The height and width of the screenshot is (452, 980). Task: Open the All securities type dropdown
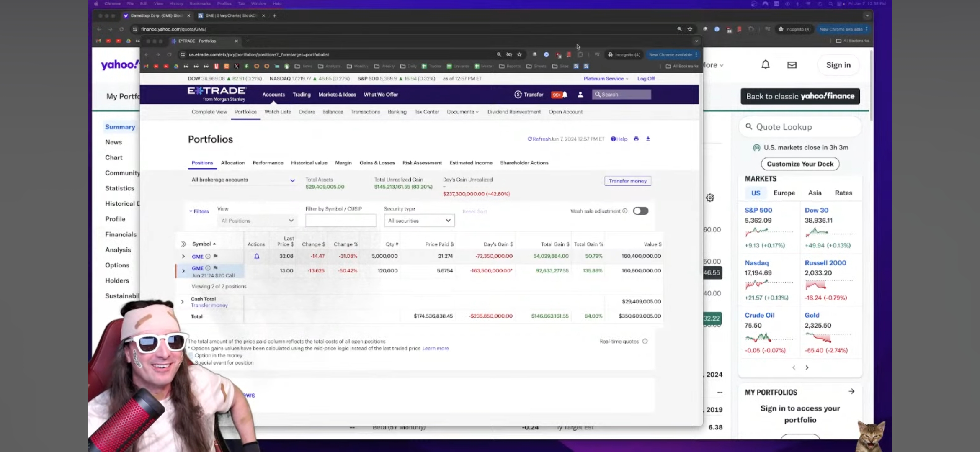pos(419,221)
